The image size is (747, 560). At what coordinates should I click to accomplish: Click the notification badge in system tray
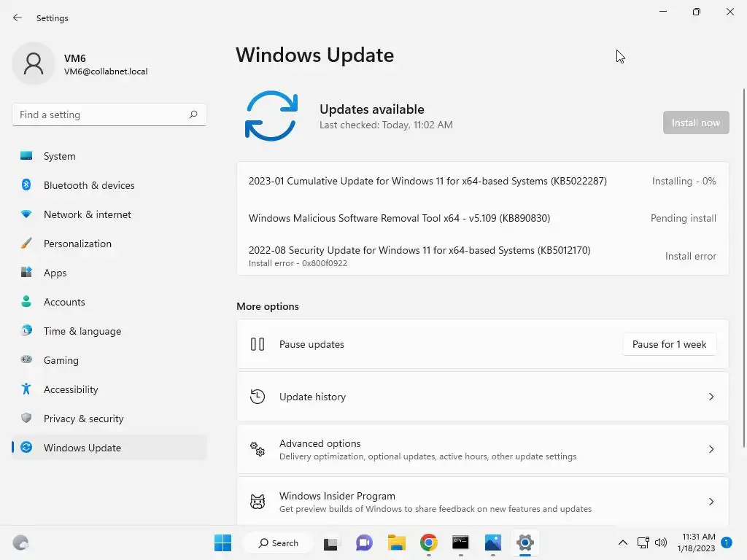[727, 542]
